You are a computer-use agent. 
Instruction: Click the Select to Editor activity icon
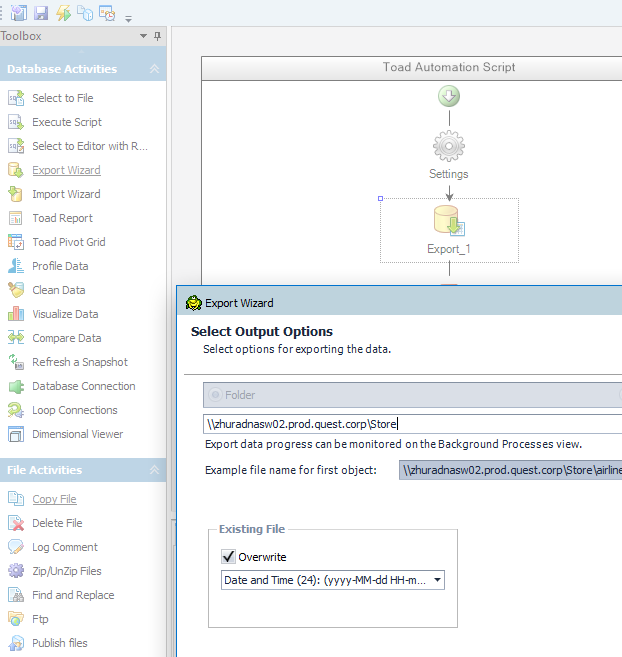(x=16, y=146)
